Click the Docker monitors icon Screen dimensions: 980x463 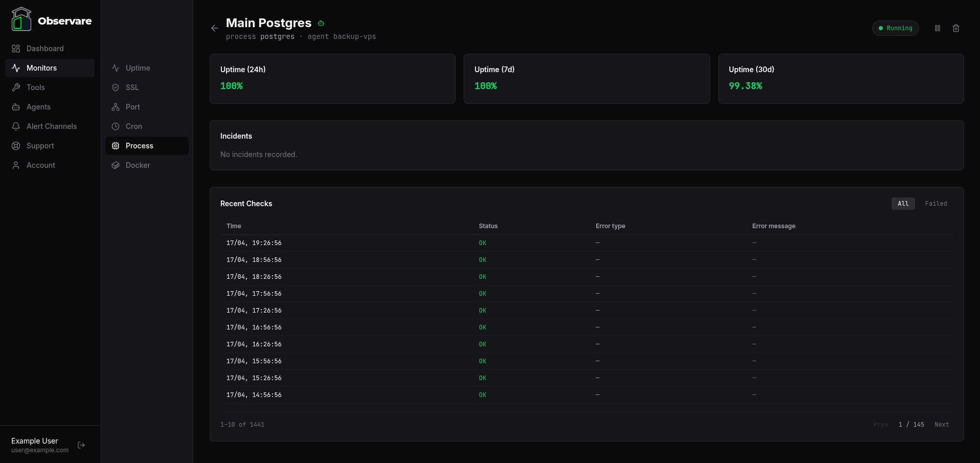115,165
